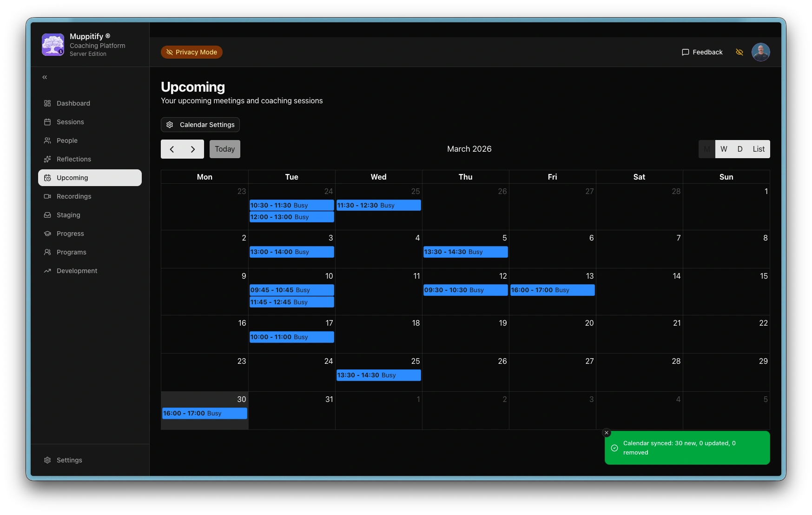The image size is (812, 515).
Task: Dismiss the calendar synced notification
Action: point(606,433)
